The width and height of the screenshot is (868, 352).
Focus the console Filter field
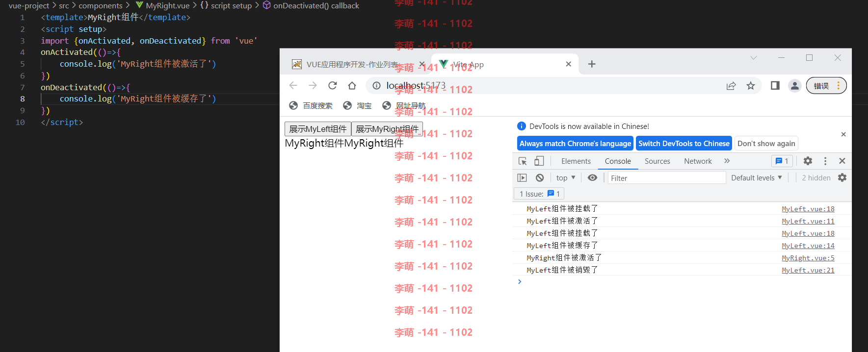coord(667,178)
